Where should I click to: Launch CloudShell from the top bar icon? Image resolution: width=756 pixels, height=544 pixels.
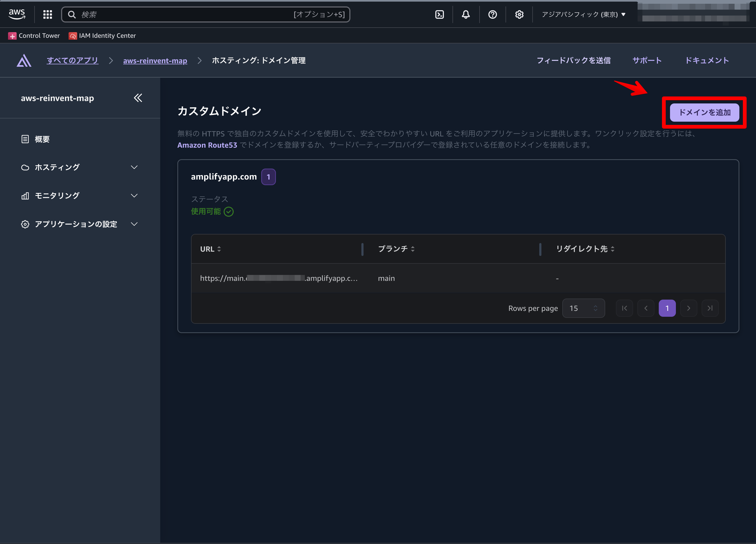point(439,14)
